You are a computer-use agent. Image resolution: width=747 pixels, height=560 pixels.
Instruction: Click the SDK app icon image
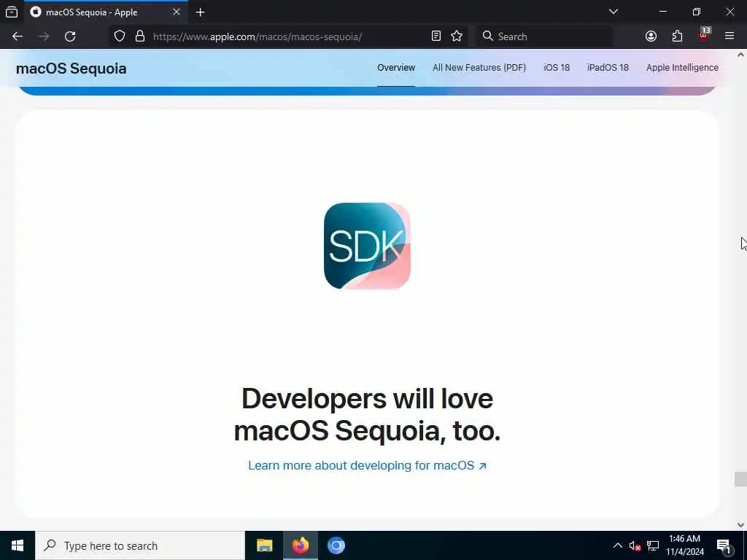367,246
